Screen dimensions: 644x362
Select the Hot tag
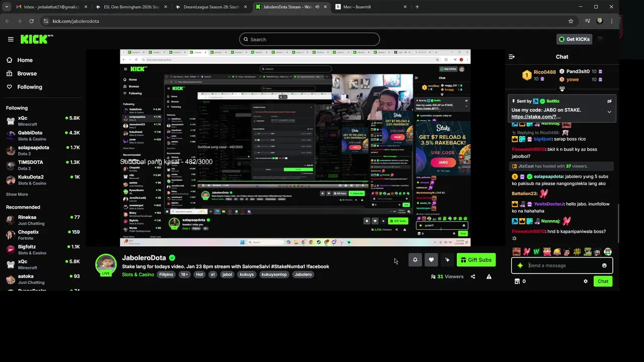199,275
